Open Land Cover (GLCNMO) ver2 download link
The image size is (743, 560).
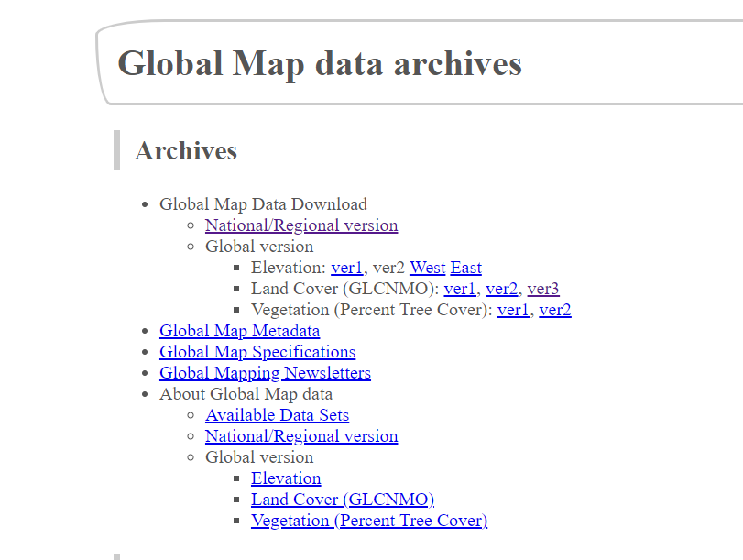(x=501, y=289)
